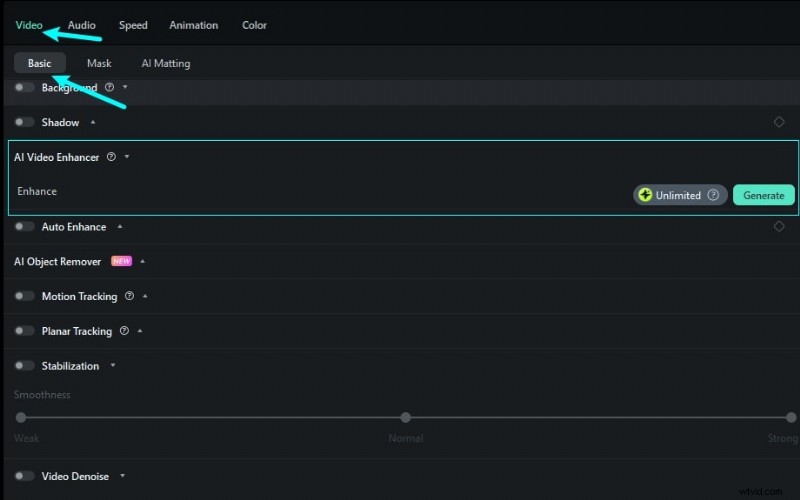Click the help icon next to Planar Tracking

[x=124, y=331]
